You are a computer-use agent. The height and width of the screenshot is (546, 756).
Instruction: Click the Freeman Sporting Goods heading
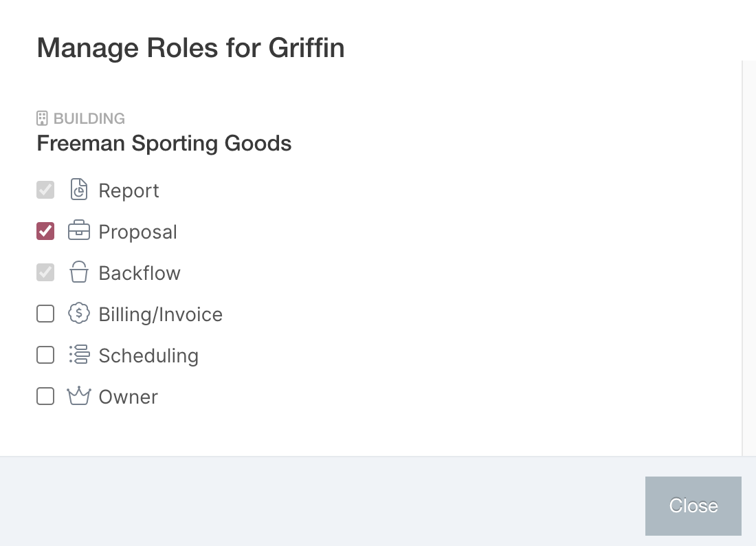[x=164, y=143]
